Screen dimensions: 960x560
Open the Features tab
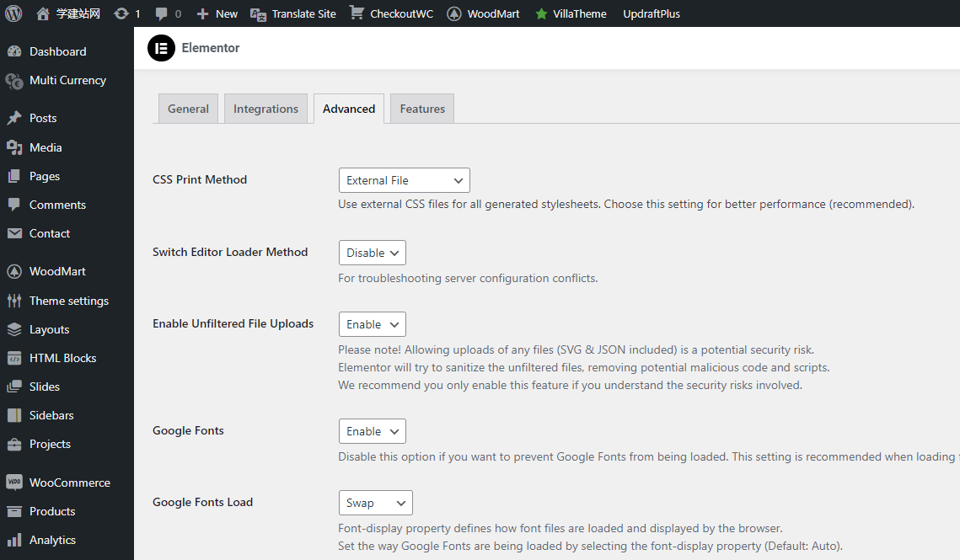pos(422,109)
